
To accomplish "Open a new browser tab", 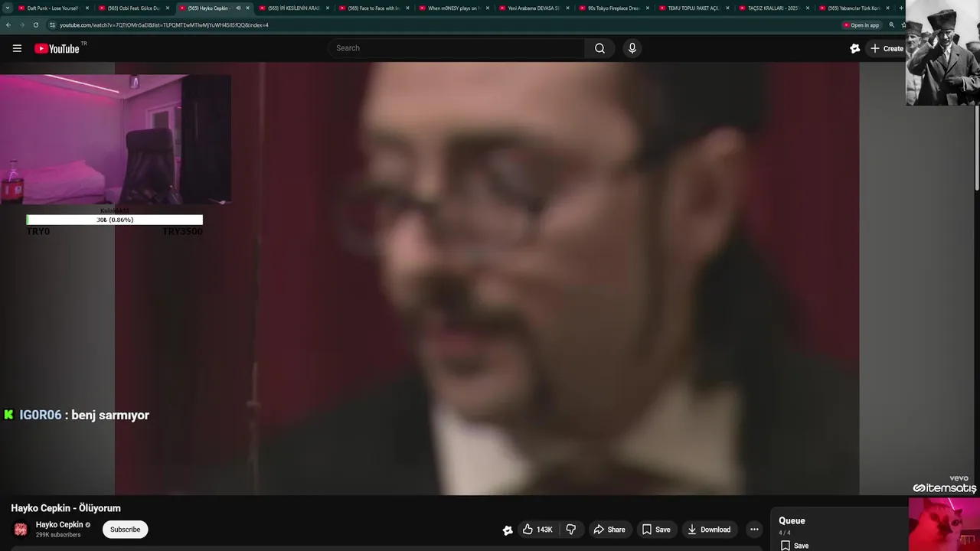I will tap(901, 8).
